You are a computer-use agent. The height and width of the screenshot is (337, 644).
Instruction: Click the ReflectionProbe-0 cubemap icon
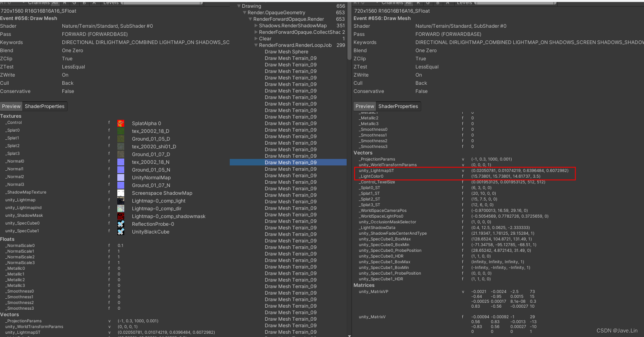[121, 224]
